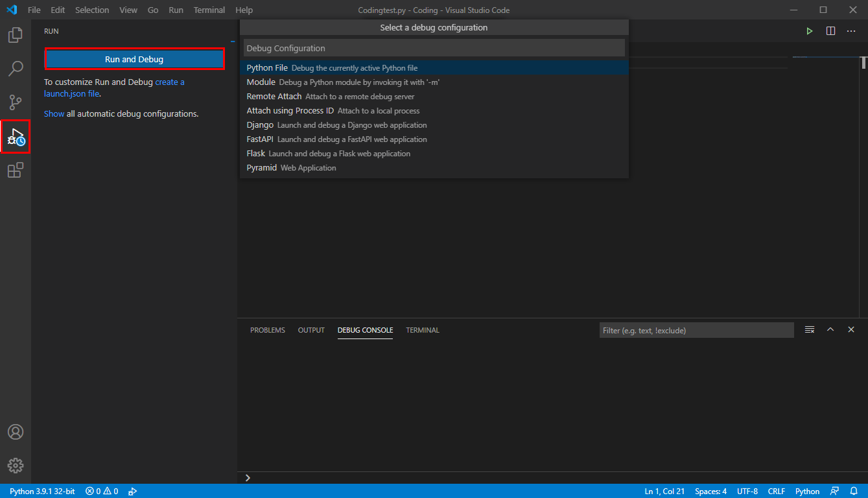Screen dimensions: 868x498
Task: Open the Selection menu
Action: pos(92,10)
